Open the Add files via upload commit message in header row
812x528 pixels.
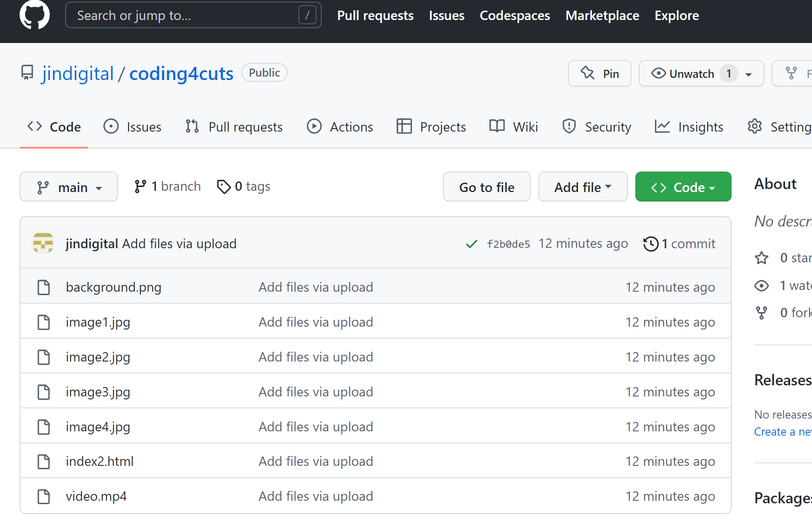pos(179,244)
